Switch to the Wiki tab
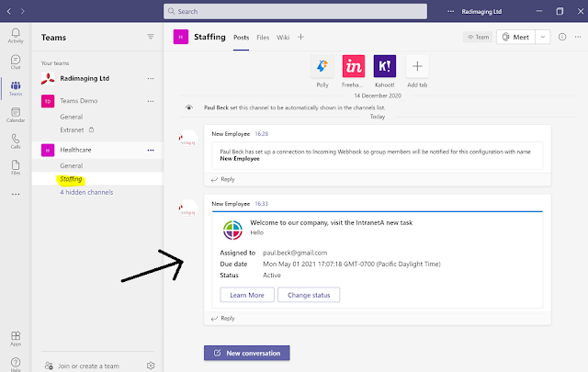The width and height of the screenshot is (588, 372). click(x=283, y=38)
